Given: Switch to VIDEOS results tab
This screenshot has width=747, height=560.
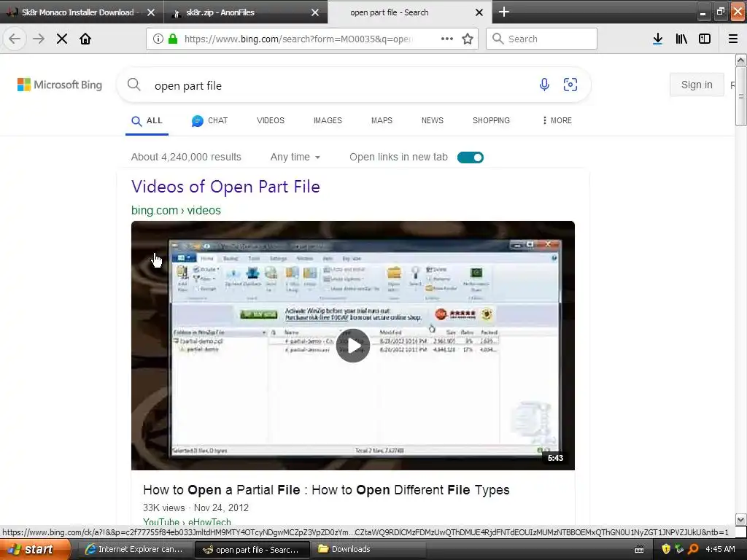Looking at the screenshot, I should (271, 120).
